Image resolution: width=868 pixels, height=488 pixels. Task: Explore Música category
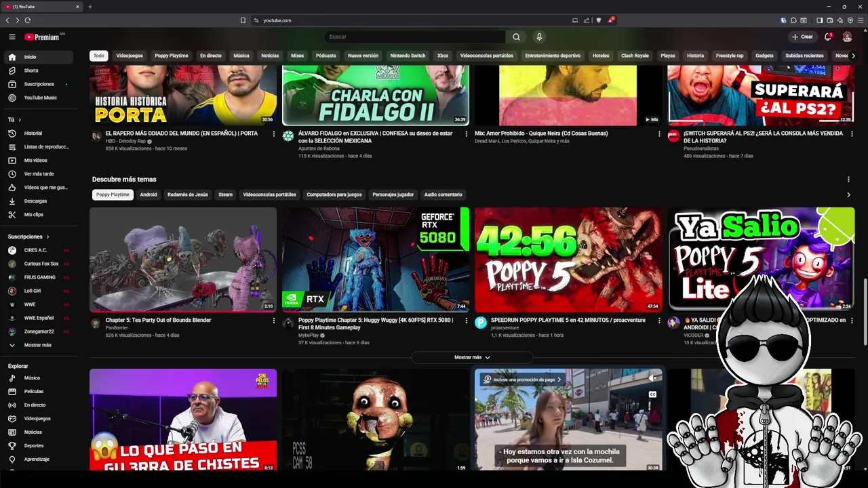(x=38, y=378)
